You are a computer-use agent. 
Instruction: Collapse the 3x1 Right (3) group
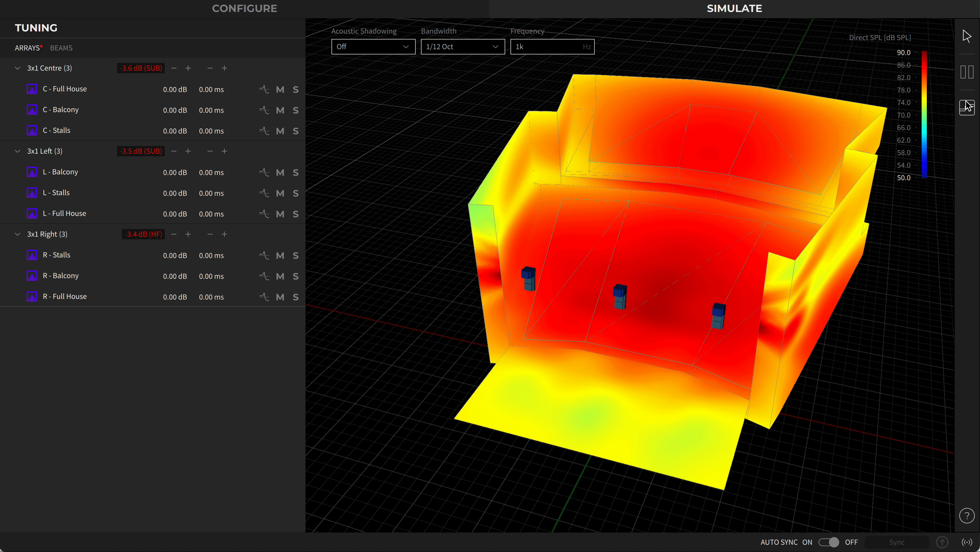click(x=18, y=234)
